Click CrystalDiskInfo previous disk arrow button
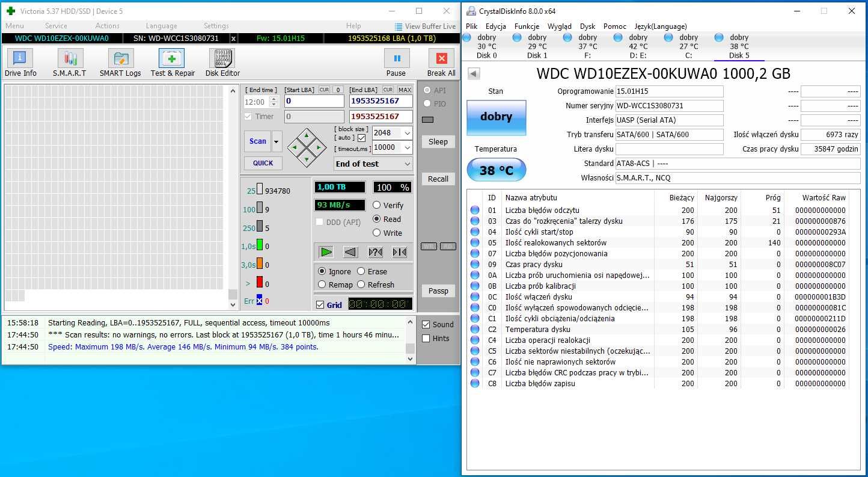The width and height of the screenshot is (868, 477). coord(474,73)
